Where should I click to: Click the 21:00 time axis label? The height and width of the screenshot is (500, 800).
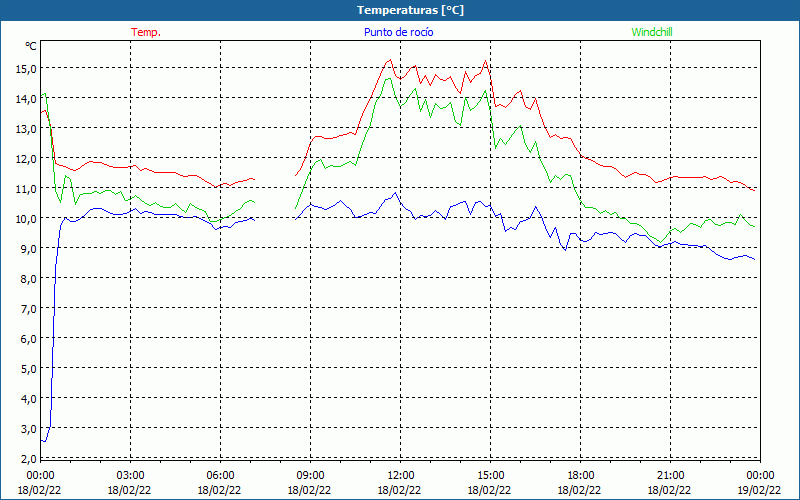coord(670,476)
